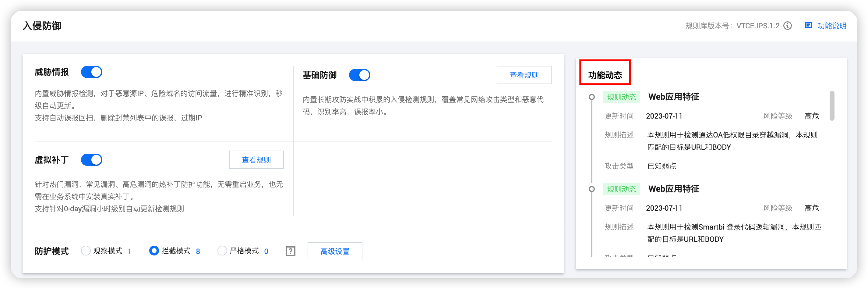Image resolution: width=868 pixels, height=289 pixels.
Task: Click the 威胁情报 description text
Action: point(159,105)
